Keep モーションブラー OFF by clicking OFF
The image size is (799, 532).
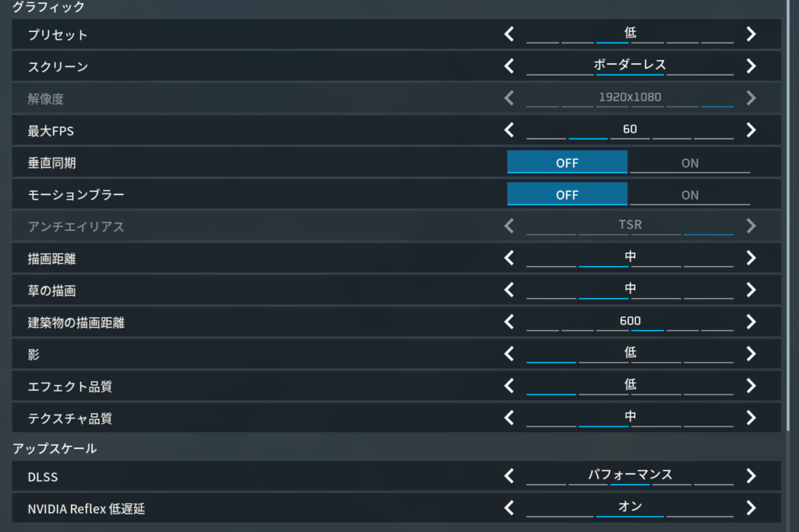[567, 194]
